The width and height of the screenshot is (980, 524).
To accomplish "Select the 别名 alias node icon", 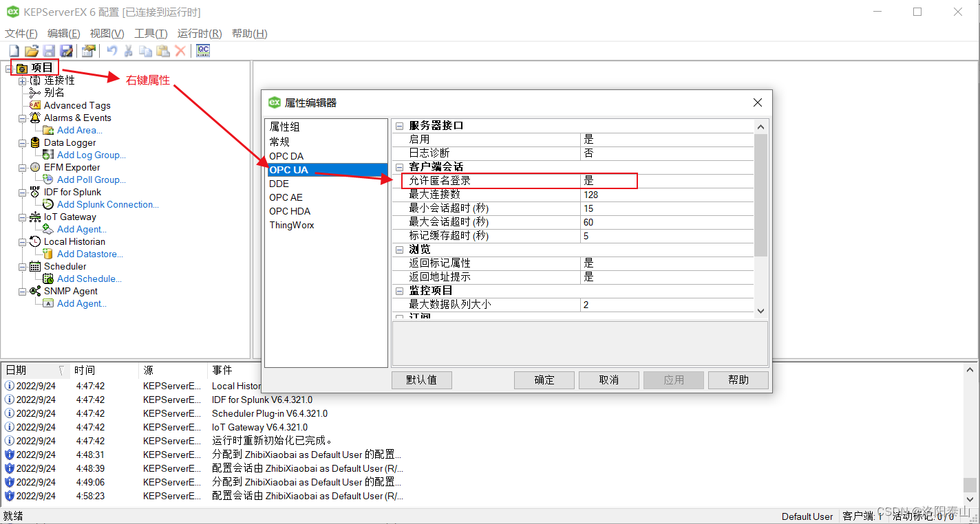I will (x=35, y=93).
